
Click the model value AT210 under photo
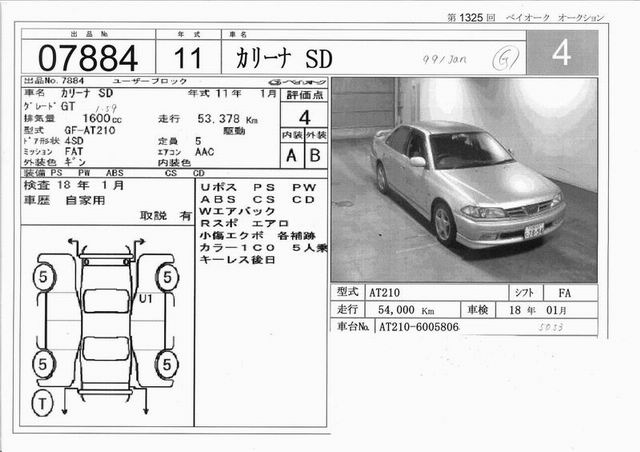[384, 293]
